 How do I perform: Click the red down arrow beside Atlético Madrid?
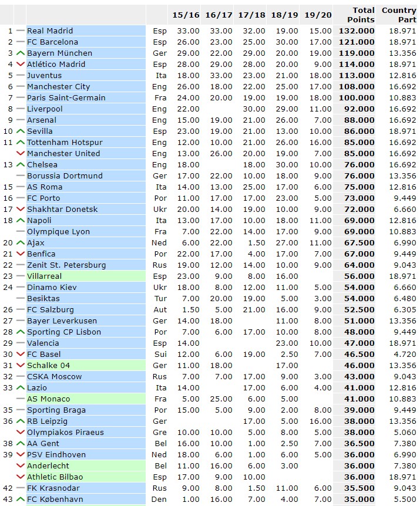coord(21,64)
